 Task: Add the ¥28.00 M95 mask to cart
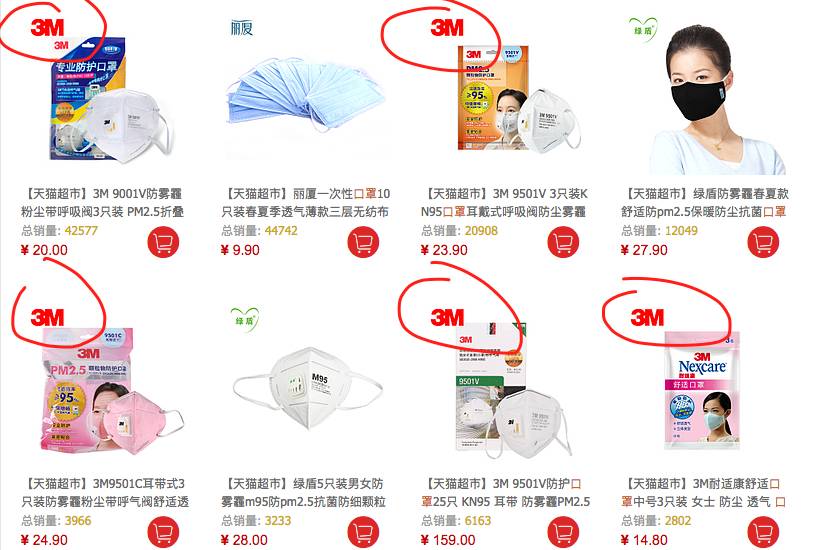tap(363, 532)
